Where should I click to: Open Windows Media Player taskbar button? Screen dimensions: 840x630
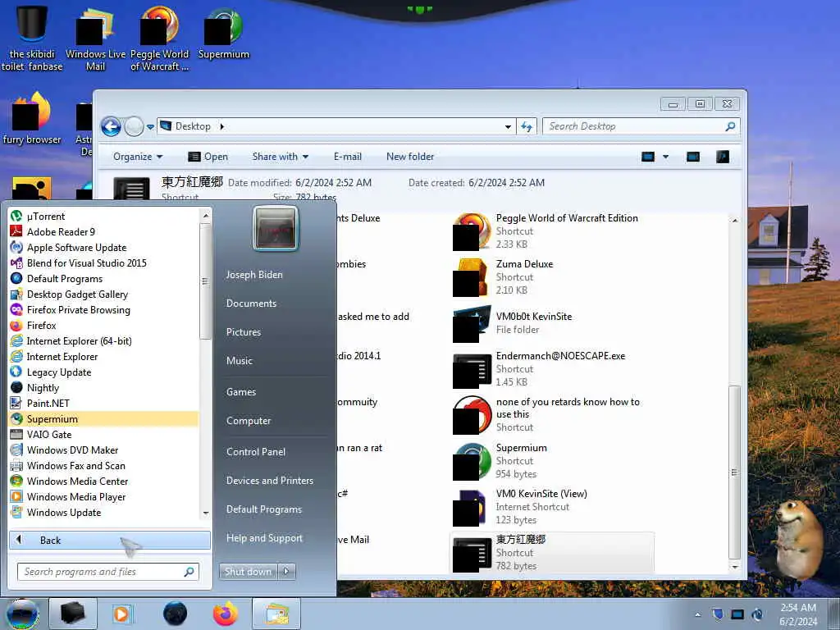[121, 614]
